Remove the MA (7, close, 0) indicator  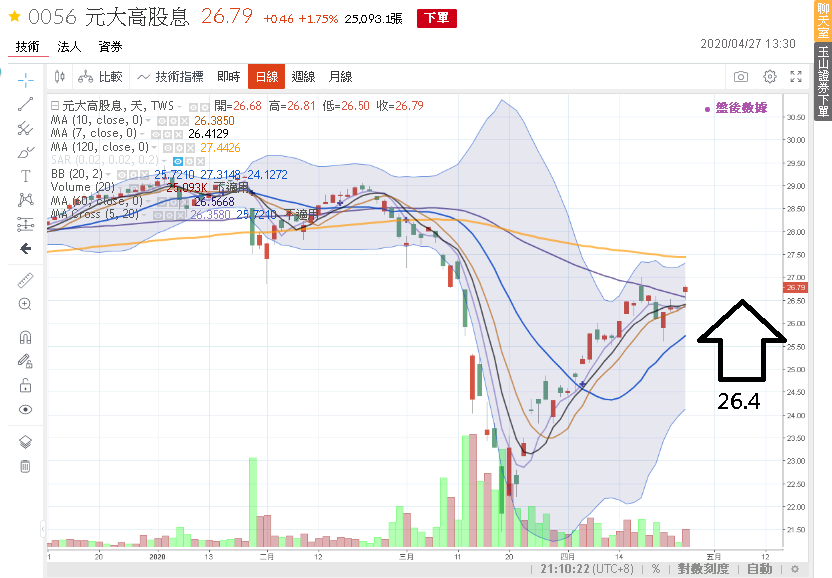(x=178, y=134)
